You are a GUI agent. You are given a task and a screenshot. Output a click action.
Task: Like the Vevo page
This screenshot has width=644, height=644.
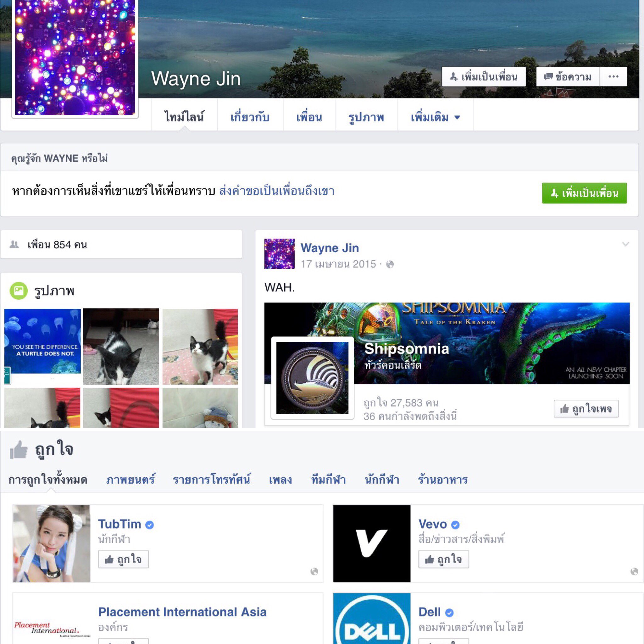(444, 559)
